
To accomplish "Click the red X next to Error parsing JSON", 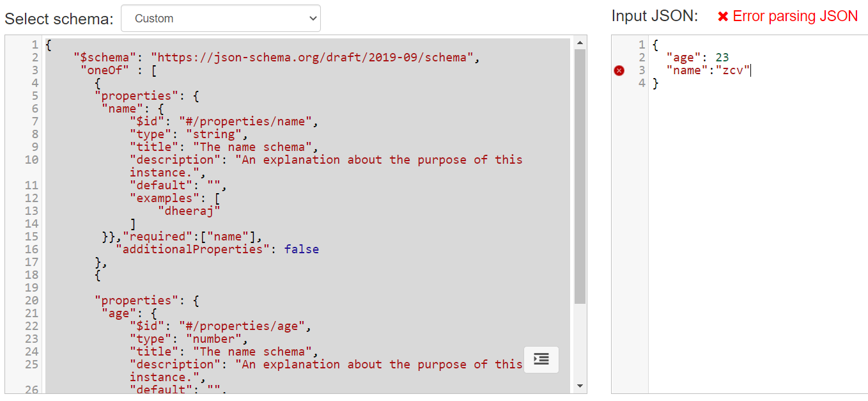I will click(722, 16).
